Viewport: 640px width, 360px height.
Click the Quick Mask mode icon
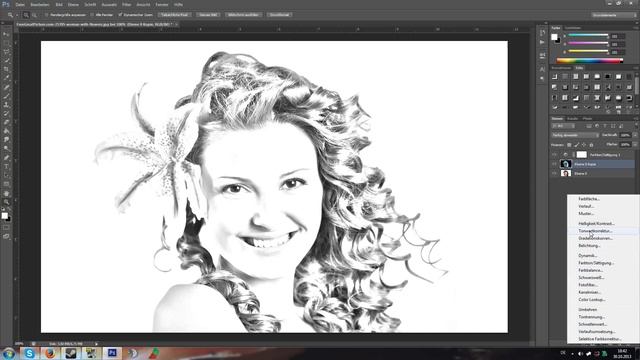coord(7,228)
